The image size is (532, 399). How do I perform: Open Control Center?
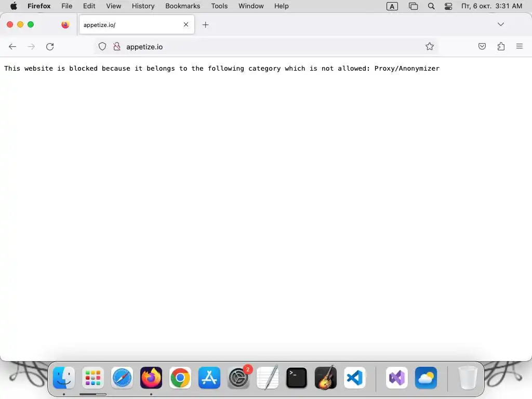(x=448, y=6)
